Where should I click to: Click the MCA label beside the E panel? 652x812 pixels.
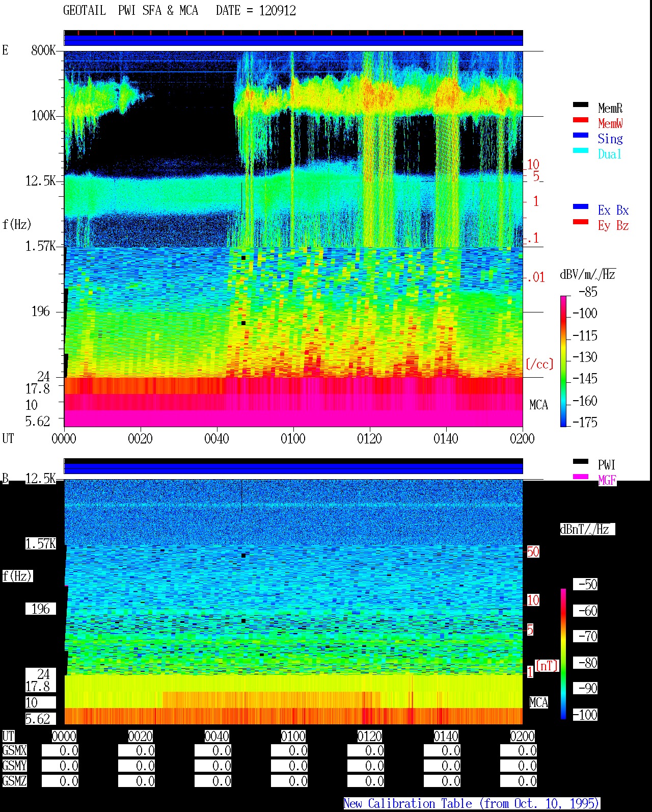click(x=538, y=405)
